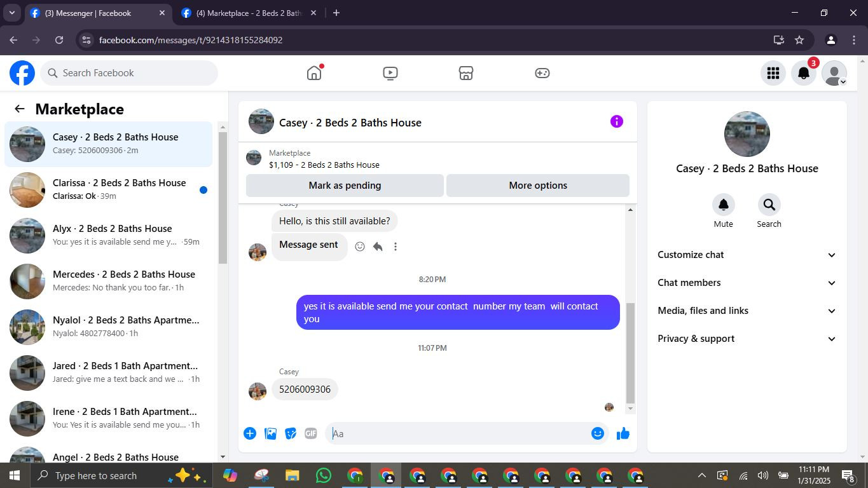Open the Marketplace storefront icon
The height and width of the screenshot is (488, 868).
click(x=466, y=73)
